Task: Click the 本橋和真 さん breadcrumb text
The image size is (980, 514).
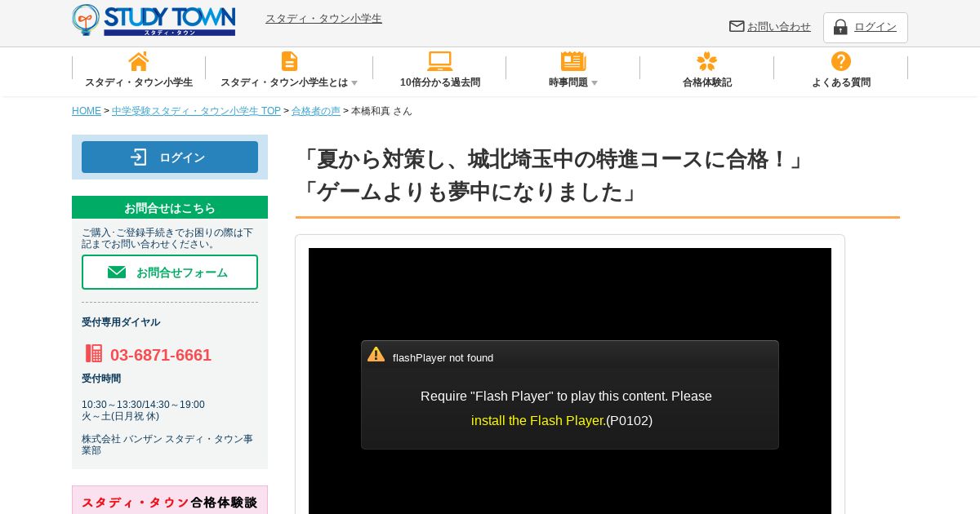Action: [x=381, y=111]
